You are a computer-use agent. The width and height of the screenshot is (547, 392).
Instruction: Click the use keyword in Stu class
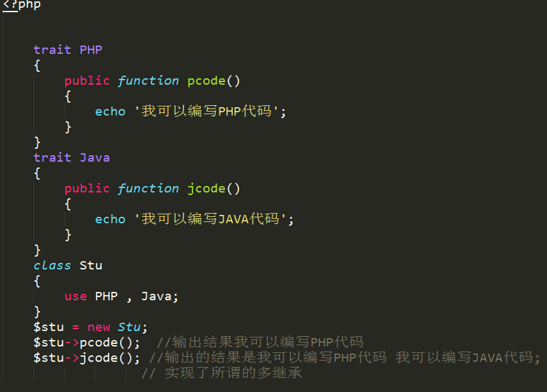coord(76,296)
